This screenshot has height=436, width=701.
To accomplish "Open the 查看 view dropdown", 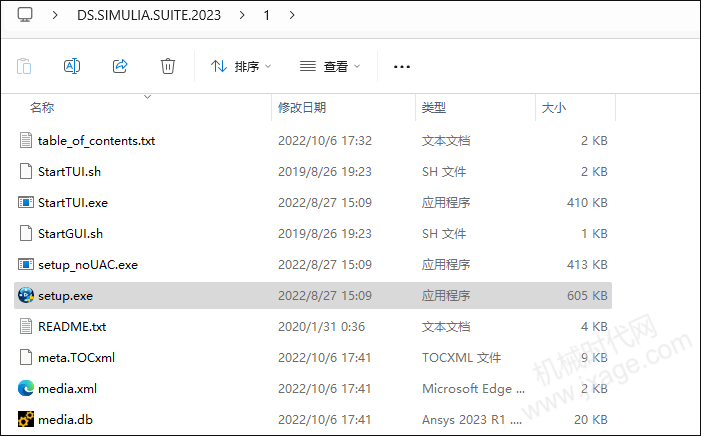I will coord(330,67).
